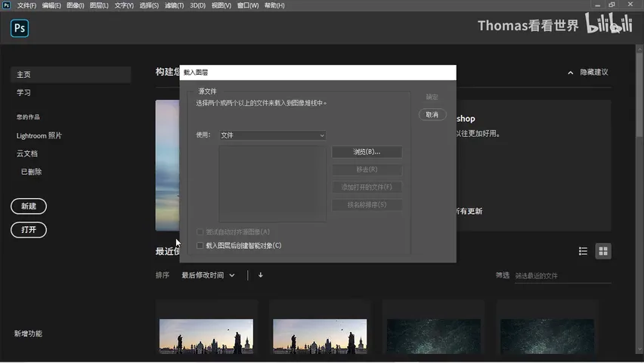Click the small Ps icon in title bar
The width and height of the screenshot is (644, 363).
[x=7, y=5]
